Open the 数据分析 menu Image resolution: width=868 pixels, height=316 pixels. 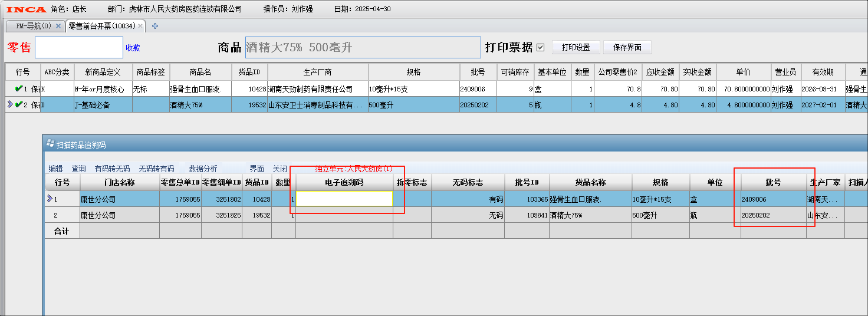pyautogui.click(x=203, y=169)
